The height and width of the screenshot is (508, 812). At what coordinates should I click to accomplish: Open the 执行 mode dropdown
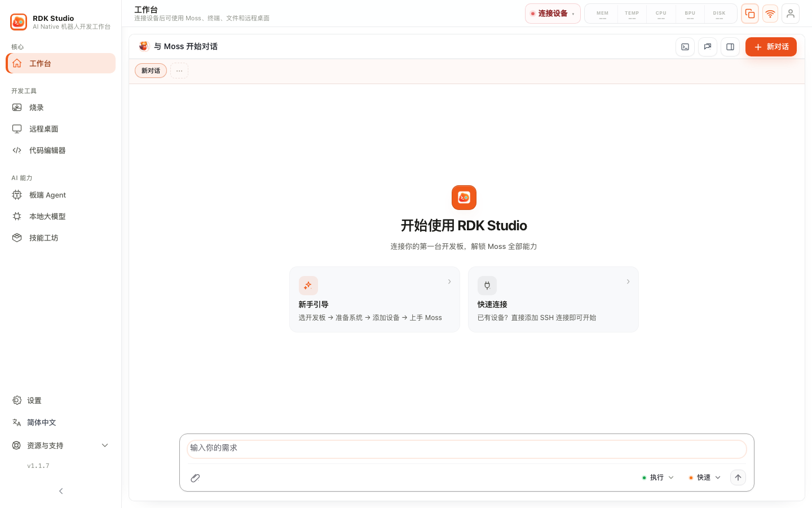tap(658, 478)
